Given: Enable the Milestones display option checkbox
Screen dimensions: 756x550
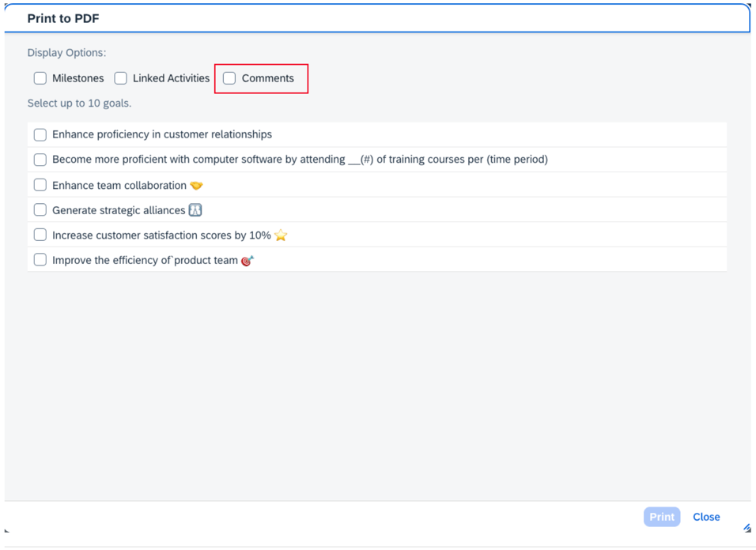Looking at the screenshot, I should 40,78.
